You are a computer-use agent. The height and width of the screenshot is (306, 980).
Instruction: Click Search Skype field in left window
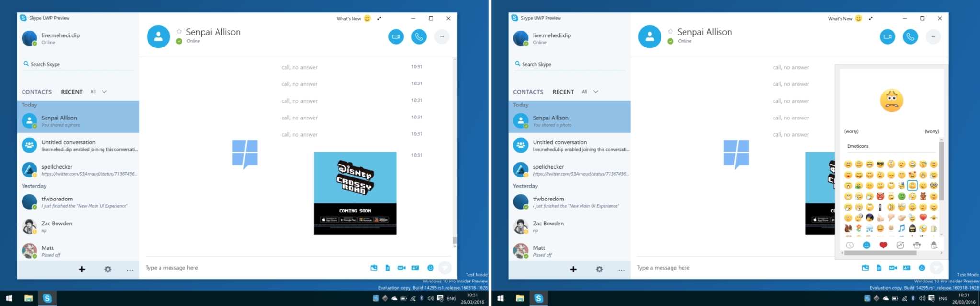(x=78, y=64)
